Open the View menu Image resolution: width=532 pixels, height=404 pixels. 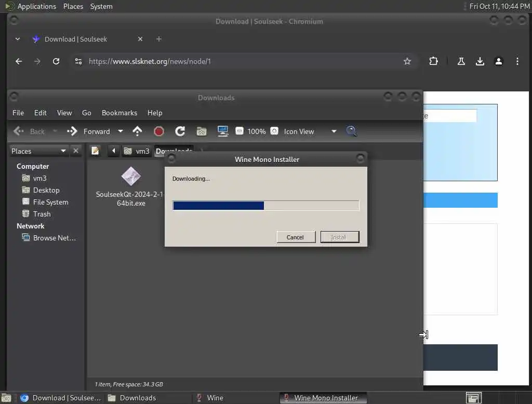64,113
